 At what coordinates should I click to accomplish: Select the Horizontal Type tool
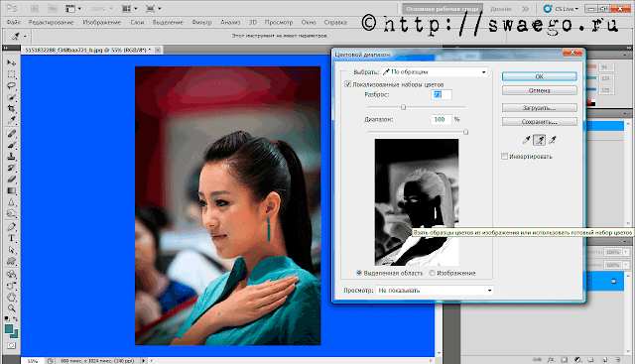11,238
